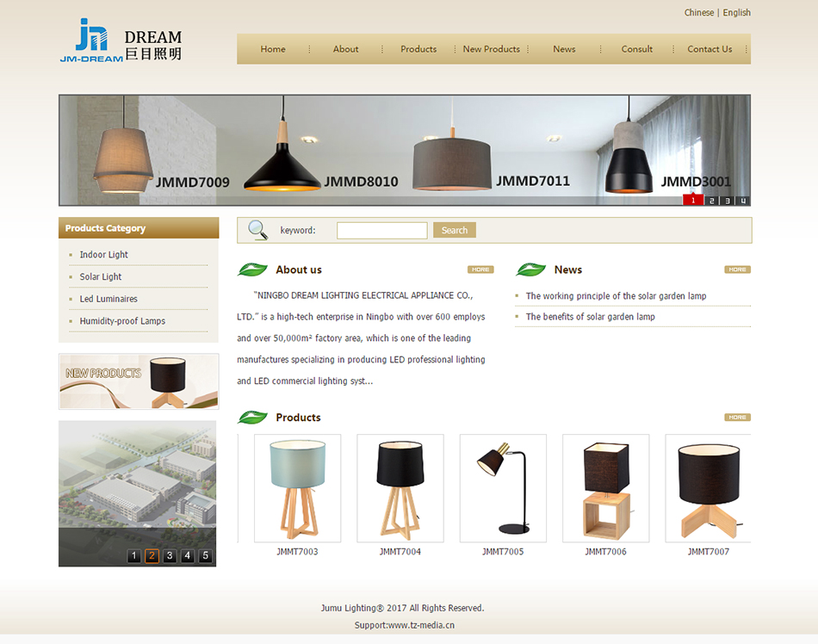This screenshot has width=818, height=644.
Task: Open Humidity-proof Lamps category
Action: point(122,321)
